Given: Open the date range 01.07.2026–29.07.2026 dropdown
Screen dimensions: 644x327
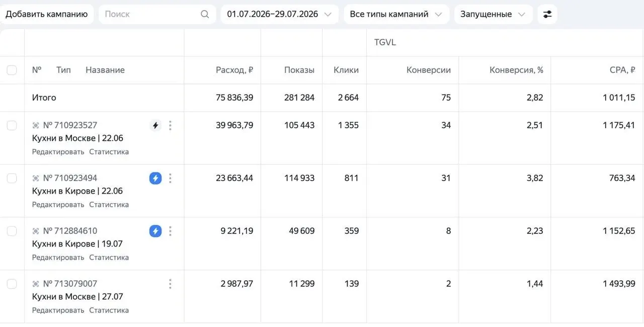Looking at the screenshot, I should [279, 14].
